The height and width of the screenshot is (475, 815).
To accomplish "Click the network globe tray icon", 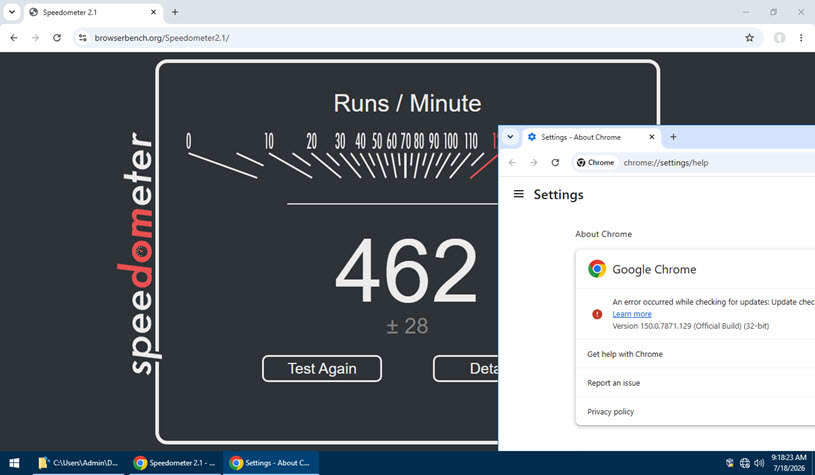I will coord(745,463).
